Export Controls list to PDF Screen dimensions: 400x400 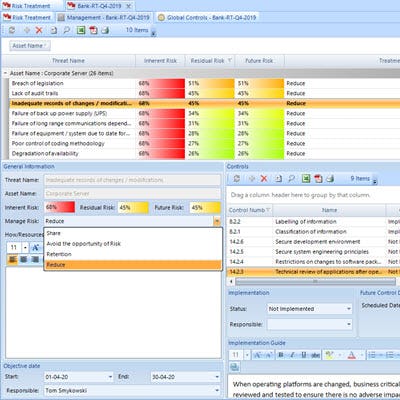tap(318, 179)
